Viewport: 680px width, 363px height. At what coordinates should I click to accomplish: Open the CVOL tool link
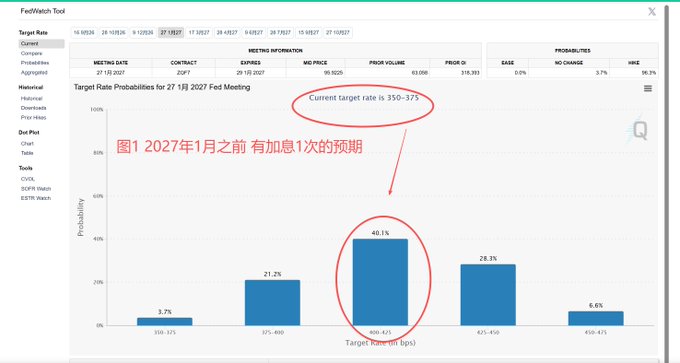tap(28, 179)
